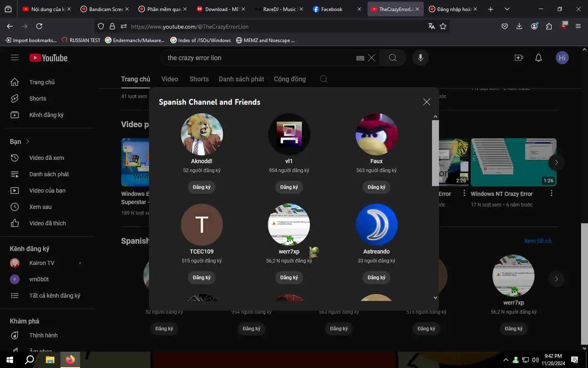
Task: Start voice search with microphone
Action: pos(420,58)
